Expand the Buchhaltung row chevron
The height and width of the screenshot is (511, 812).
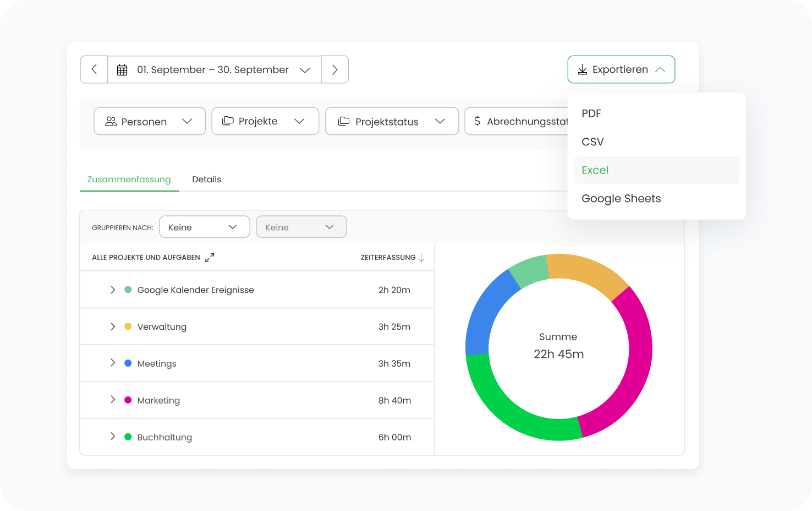point(113,437)
